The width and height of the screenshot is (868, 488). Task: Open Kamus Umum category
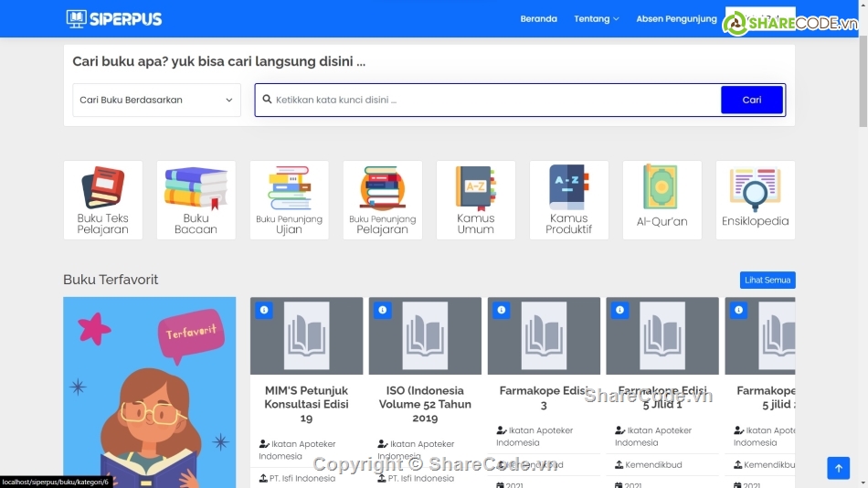tap(475, 200)
